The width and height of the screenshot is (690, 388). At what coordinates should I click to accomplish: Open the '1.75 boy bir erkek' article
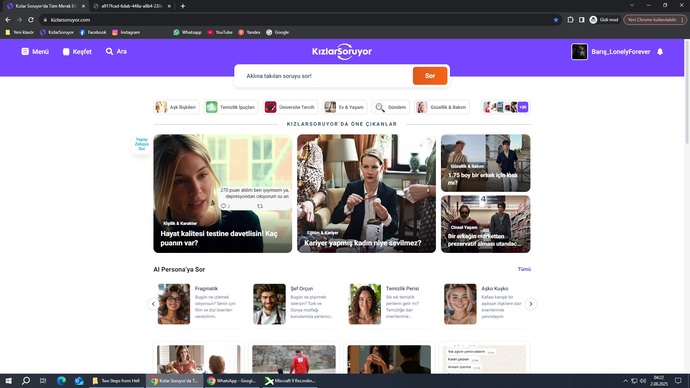click(x=485, y=163)
